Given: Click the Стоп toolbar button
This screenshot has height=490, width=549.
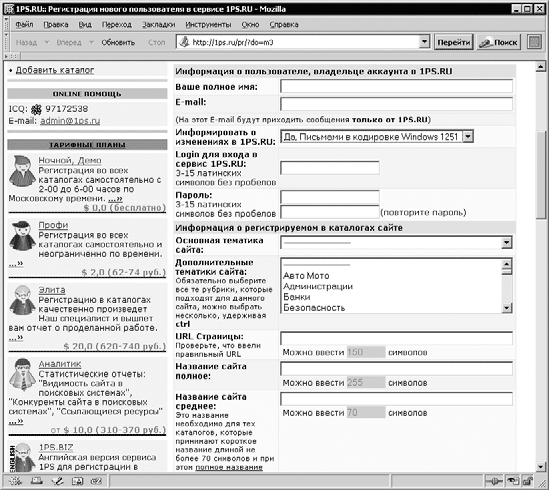Looking at the screenshot, I should pyautogui.click(x=157, y=42).
